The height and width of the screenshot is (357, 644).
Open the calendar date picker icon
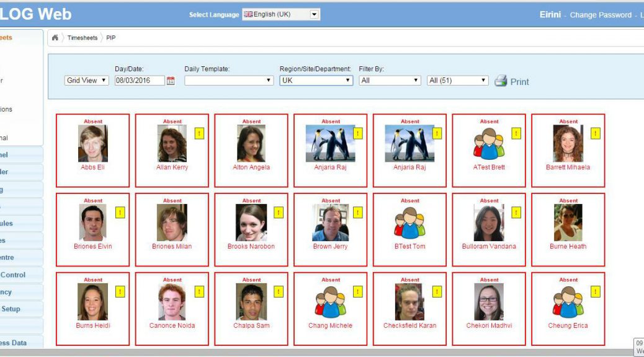[x=171, y=81]
